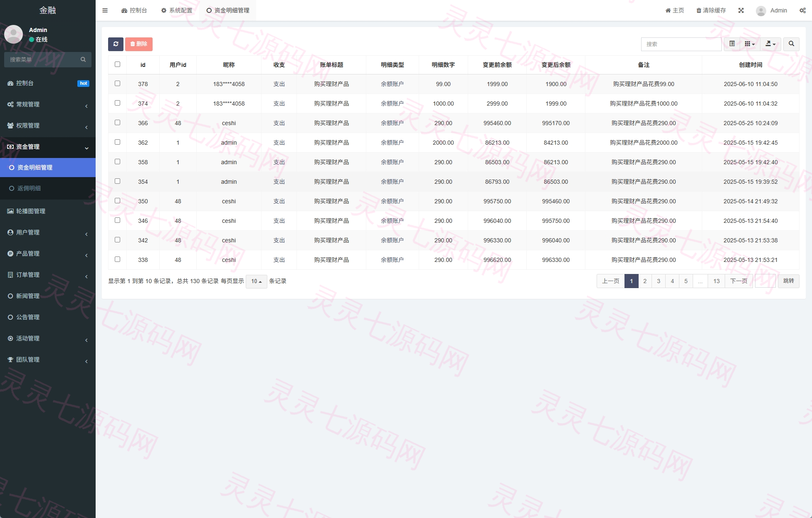This screenshot has width=812, height=518.
Task: Expand the 产品管理 sidebar menu
Action: (x=48, y=254)
